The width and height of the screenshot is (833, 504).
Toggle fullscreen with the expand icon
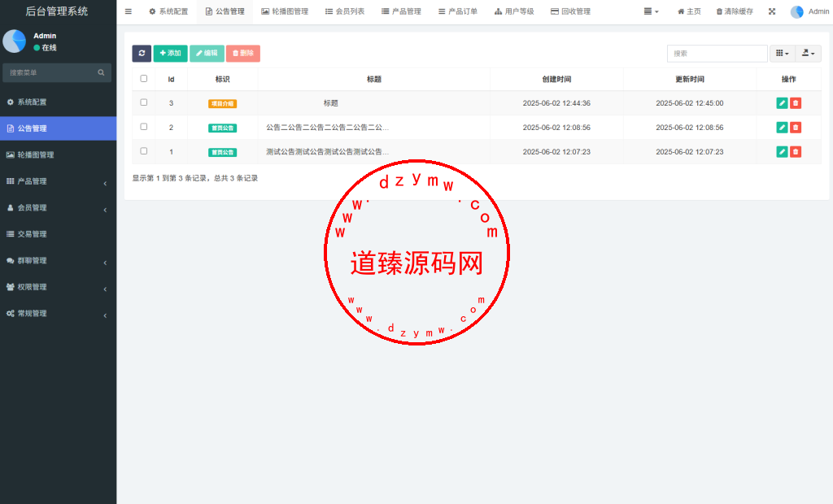click(x=772, y=11)
